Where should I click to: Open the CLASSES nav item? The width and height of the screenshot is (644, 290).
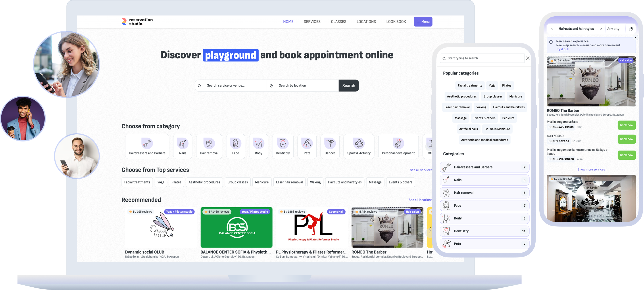(338, 22)
